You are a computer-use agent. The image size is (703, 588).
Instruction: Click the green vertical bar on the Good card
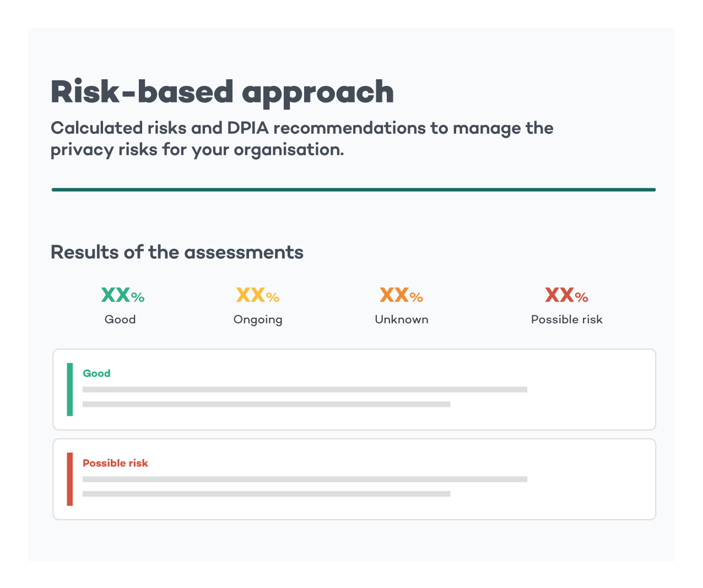[70, 389]
